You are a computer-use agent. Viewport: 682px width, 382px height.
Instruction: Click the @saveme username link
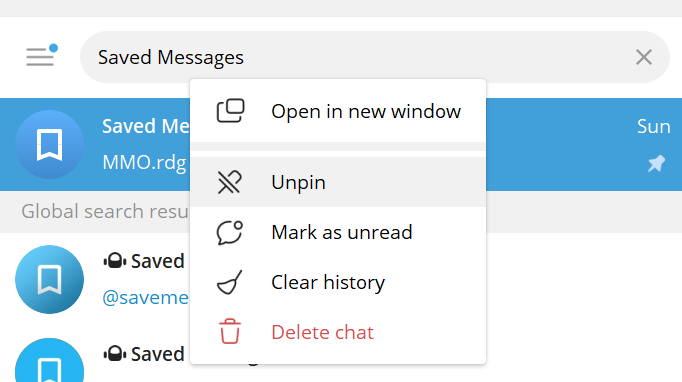click(146, 298)
